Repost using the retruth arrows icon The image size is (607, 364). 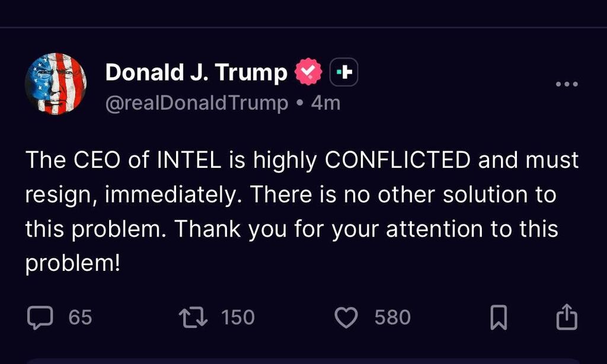193,317
